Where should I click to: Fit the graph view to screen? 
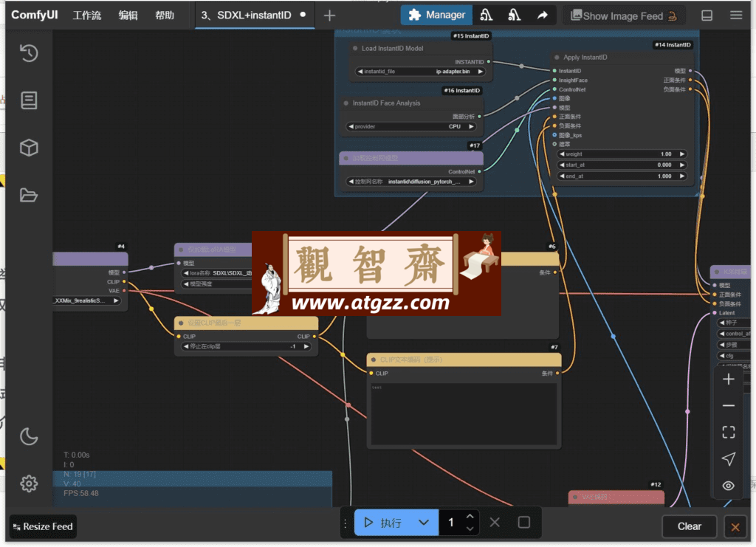729,432
